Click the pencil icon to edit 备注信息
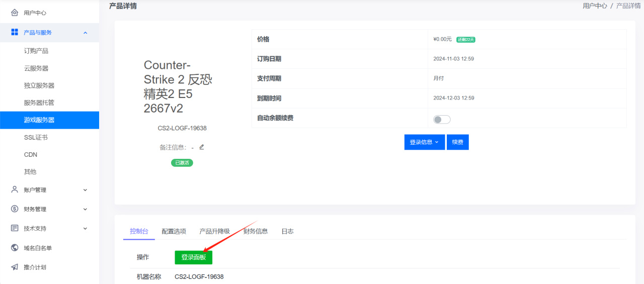644x284 pixels. coord(202,147)
